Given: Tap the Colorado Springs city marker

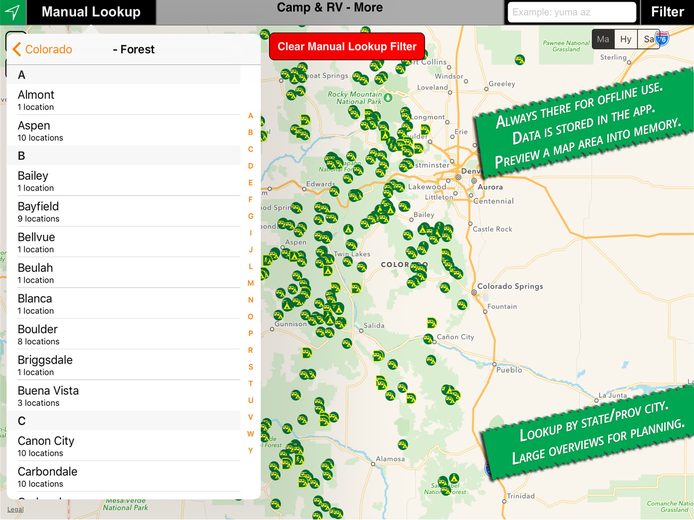Looking at the screenshot, I should point(474,293).
